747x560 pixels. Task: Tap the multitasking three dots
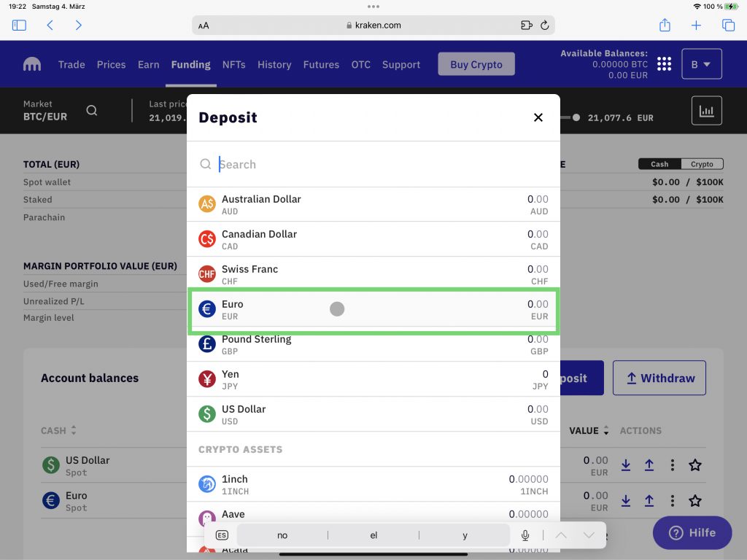click(373, 7)
